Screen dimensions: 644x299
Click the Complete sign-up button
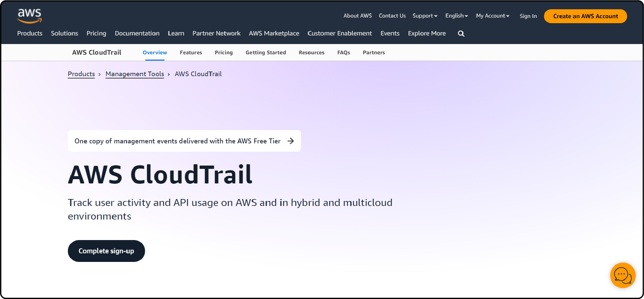(106, 251)
